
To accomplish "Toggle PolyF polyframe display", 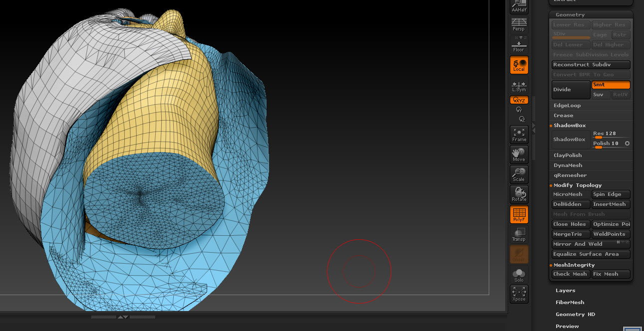I will [x=519, y=214].
